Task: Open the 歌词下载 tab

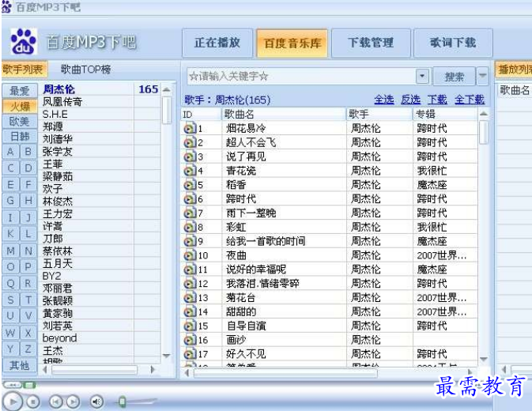Action: click(x=453, y=43)
